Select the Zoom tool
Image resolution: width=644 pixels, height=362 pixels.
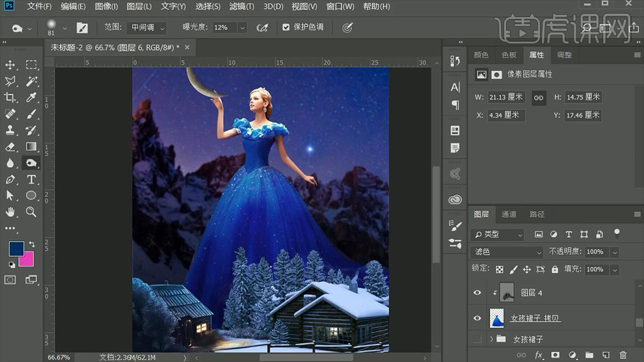(x=31, y=212)
